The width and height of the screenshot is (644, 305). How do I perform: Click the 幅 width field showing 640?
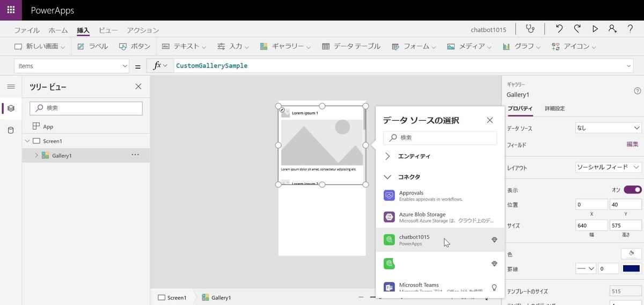(591, 226)
